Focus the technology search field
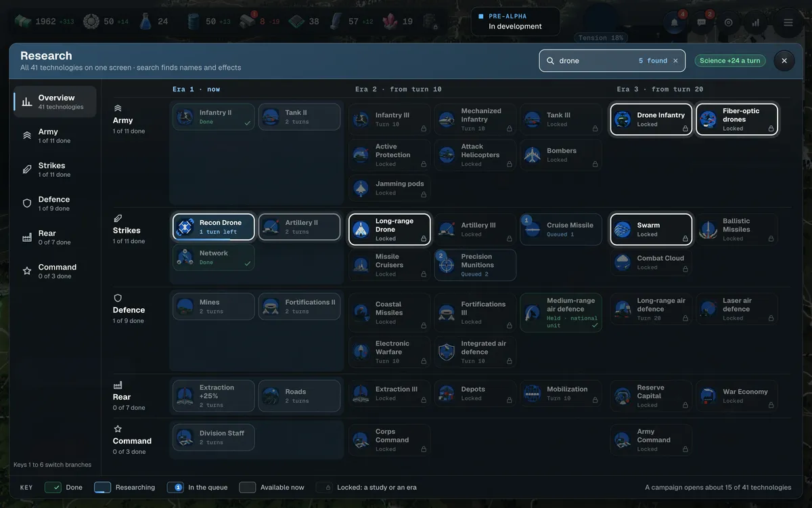This screenshot has width=812, height=508. click(x=612, y=61)
